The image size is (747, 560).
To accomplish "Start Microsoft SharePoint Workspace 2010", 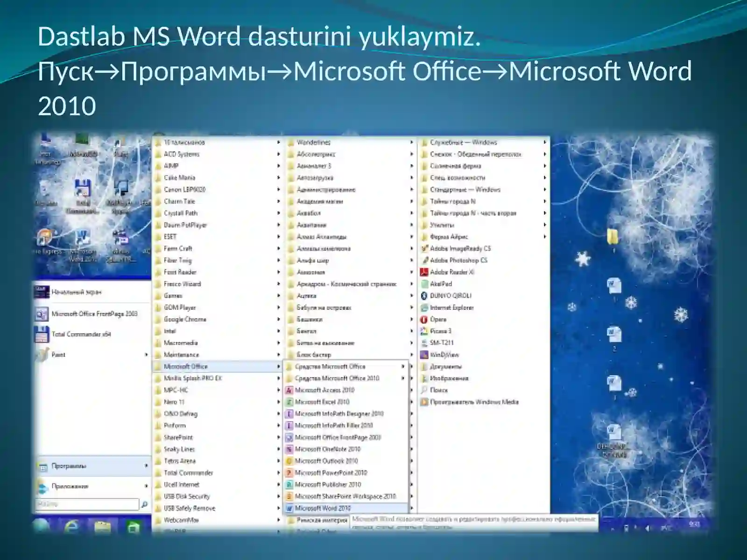I will point(345,497).
